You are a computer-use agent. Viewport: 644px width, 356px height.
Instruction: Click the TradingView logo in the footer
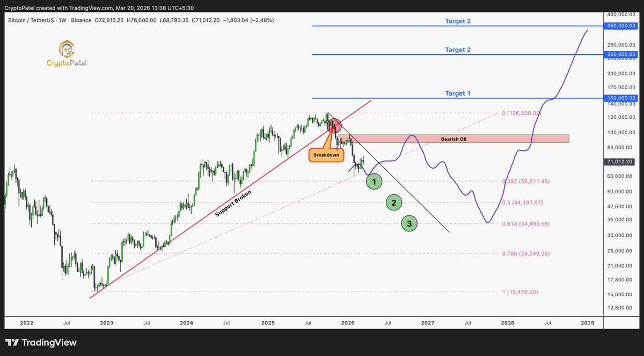pyautogui.click(x=41, y=343)
